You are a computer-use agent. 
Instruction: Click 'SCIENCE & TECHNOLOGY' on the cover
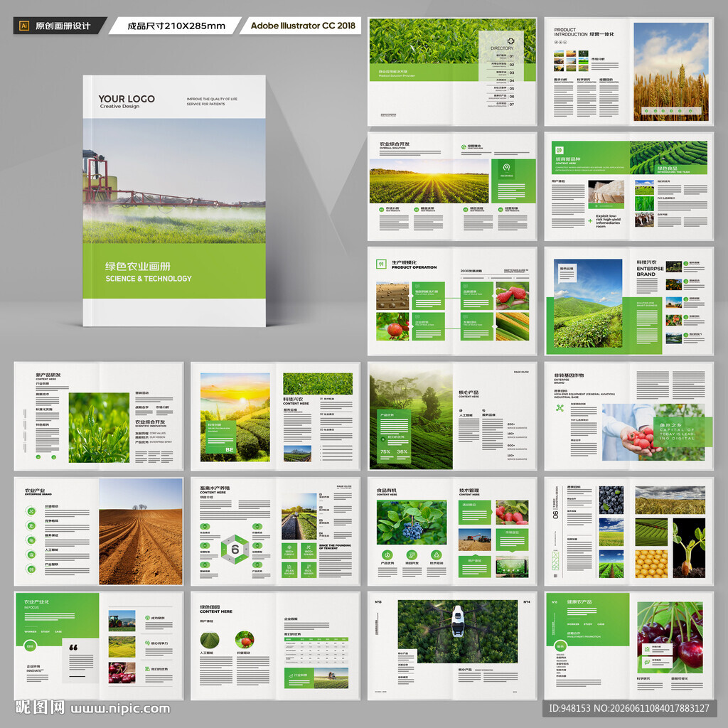(x=148, y=279)
